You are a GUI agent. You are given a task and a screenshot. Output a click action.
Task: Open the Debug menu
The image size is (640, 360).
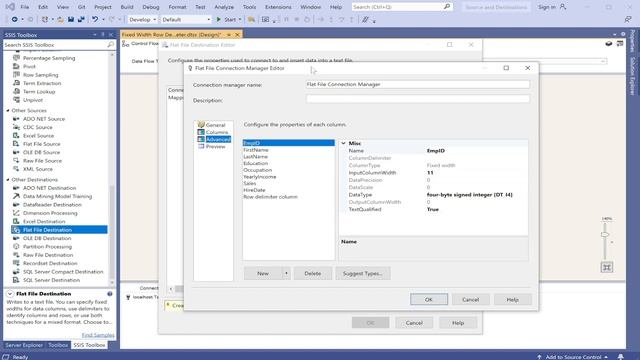tap(151, 7)
